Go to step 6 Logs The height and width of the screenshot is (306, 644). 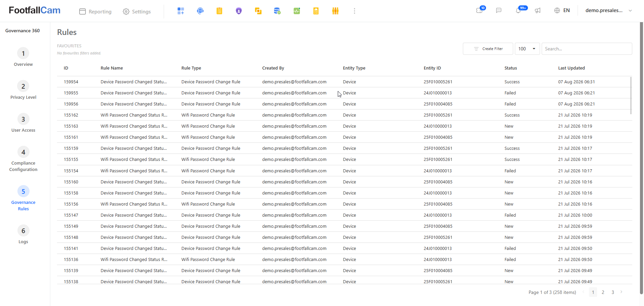(23, 234)
